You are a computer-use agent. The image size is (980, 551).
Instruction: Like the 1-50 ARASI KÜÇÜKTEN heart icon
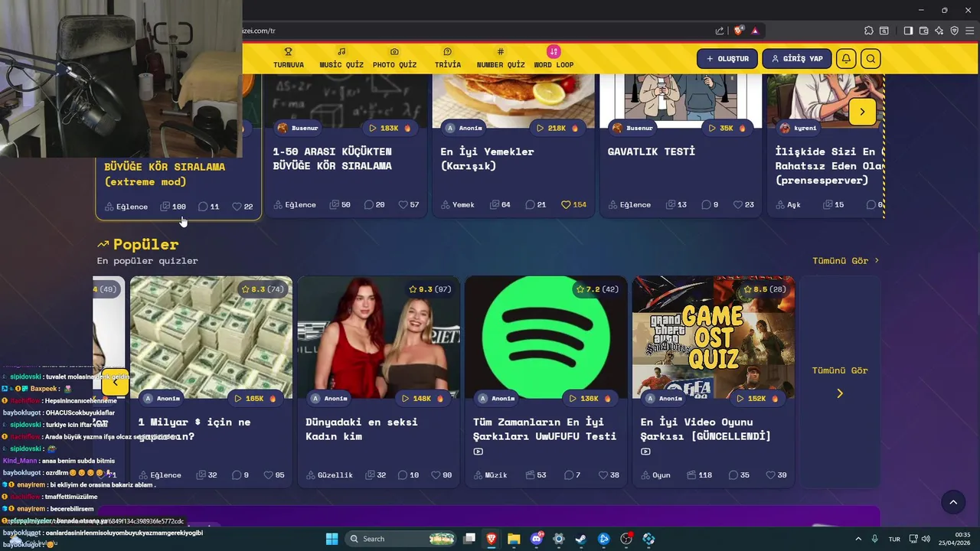[x=402, y=205]
